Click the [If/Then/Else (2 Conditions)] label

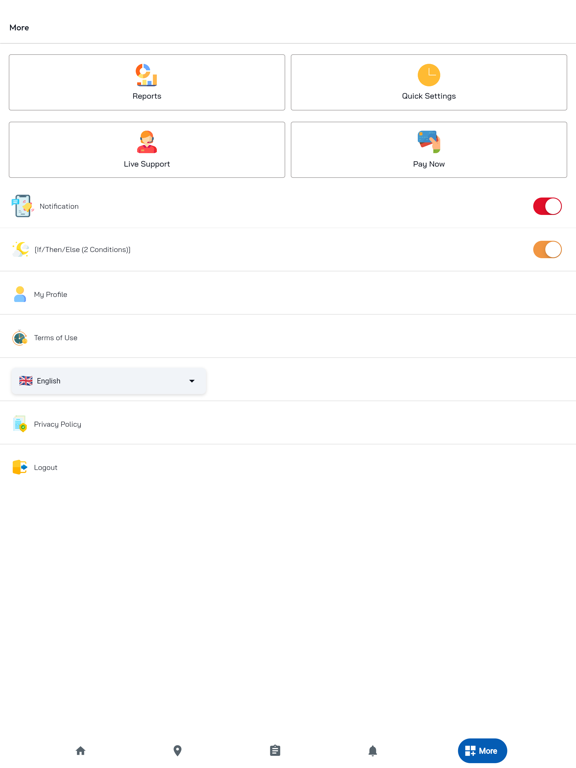click(x=82, y=249)
